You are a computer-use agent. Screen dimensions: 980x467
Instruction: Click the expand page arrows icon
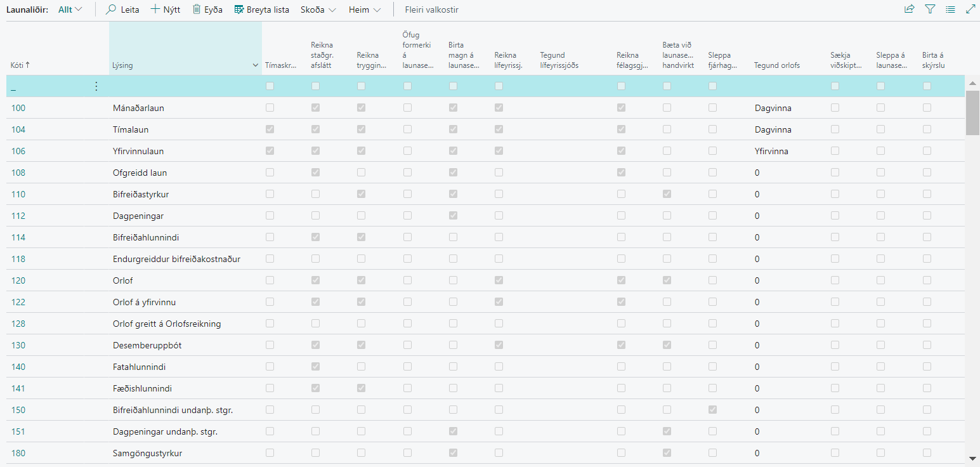click(970, 10)
